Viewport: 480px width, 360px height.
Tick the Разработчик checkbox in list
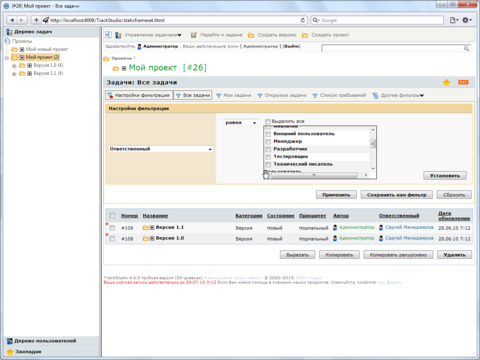268,149
